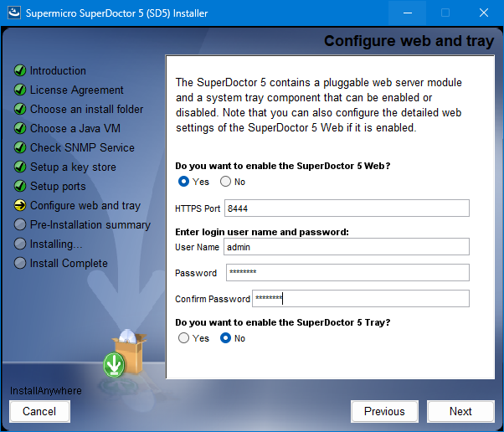Click the yellow arrow beside Configure web and tray
This screenshot has width=504, height=432.
(x=20, y=205)
